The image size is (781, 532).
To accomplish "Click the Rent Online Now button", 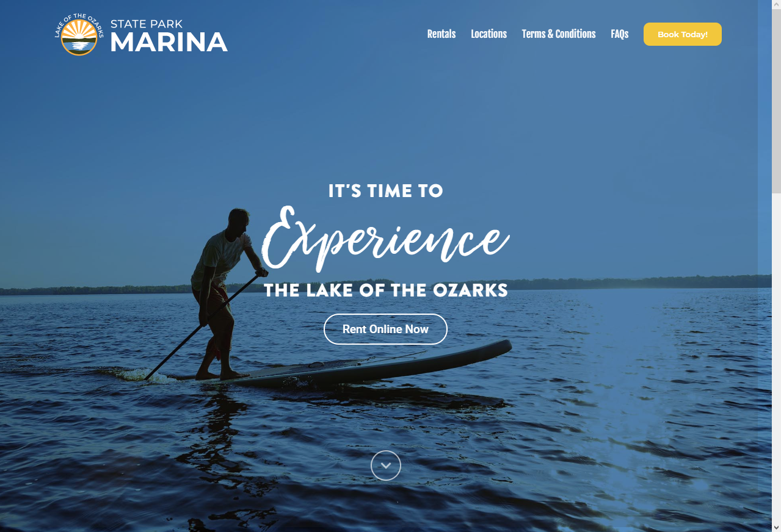I will 385,329.
